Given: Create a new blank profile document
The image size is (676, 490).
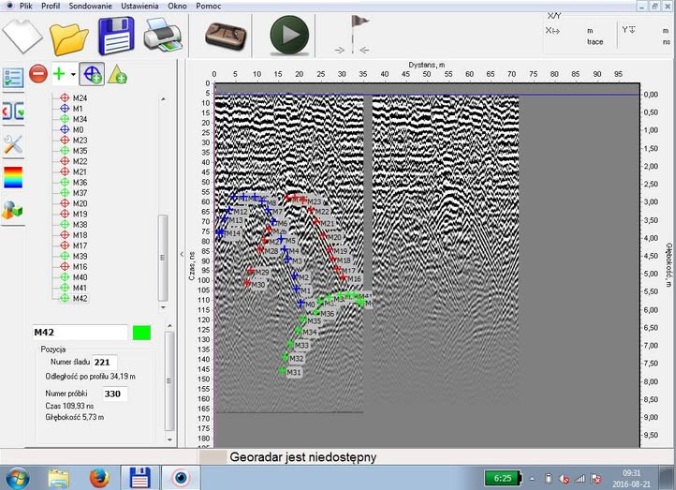Looking at the screenshot, I should tap(22, 35).
